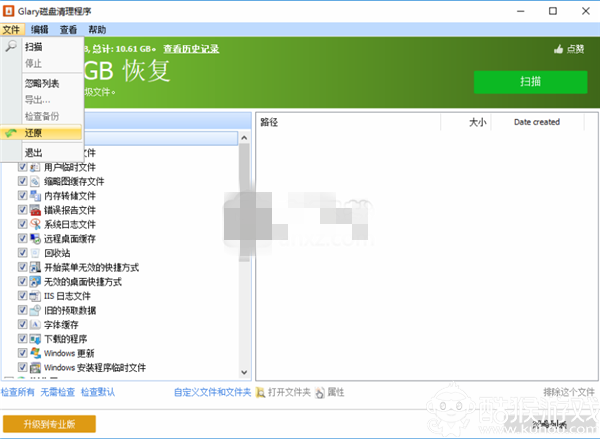
Task: Click the old prefetch data icon
Action: (35, 310)
